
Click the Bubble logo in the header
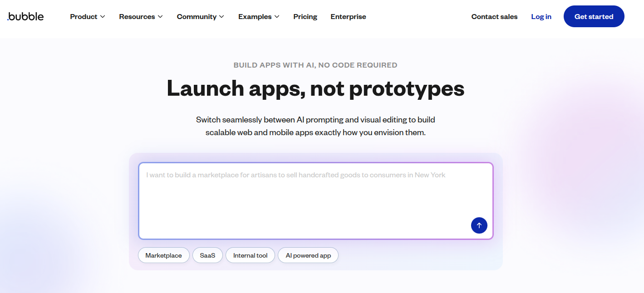tap(26, 17)
